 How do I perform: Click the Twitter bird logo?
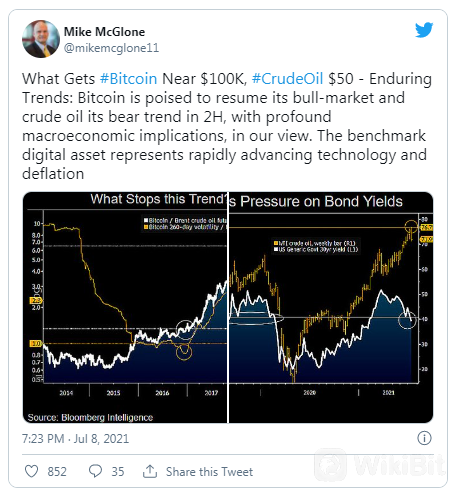click(x=424, y=30)
